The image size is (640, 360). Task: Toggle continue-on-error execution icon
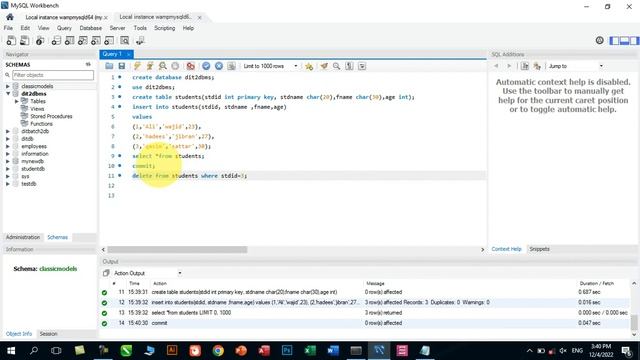[191, 66]
